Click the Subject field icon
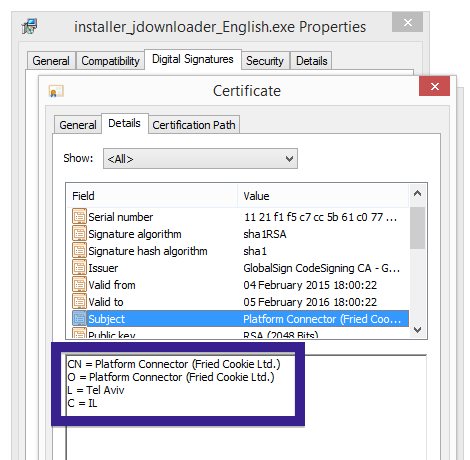 tap(79, 318)
